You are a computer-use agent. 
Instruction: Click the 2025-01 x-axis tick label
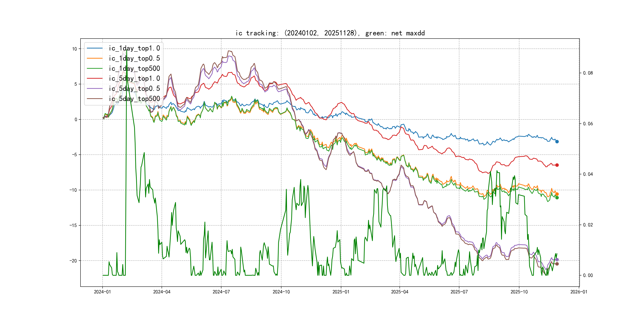(x=341, y=292)
